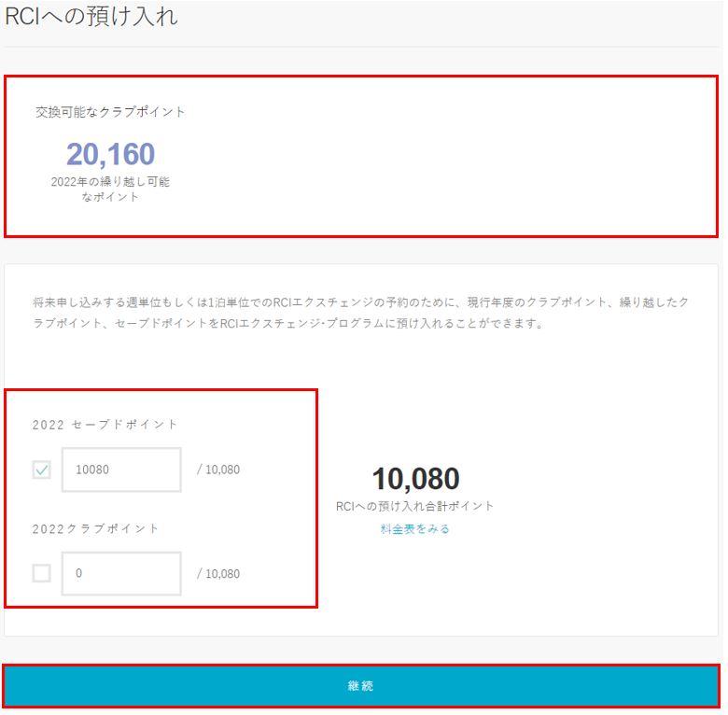Image resolution: width=728 pixels, height=715 pixels.
Task: Open the 料金表をみる link
Action: (x=414, y=529)
